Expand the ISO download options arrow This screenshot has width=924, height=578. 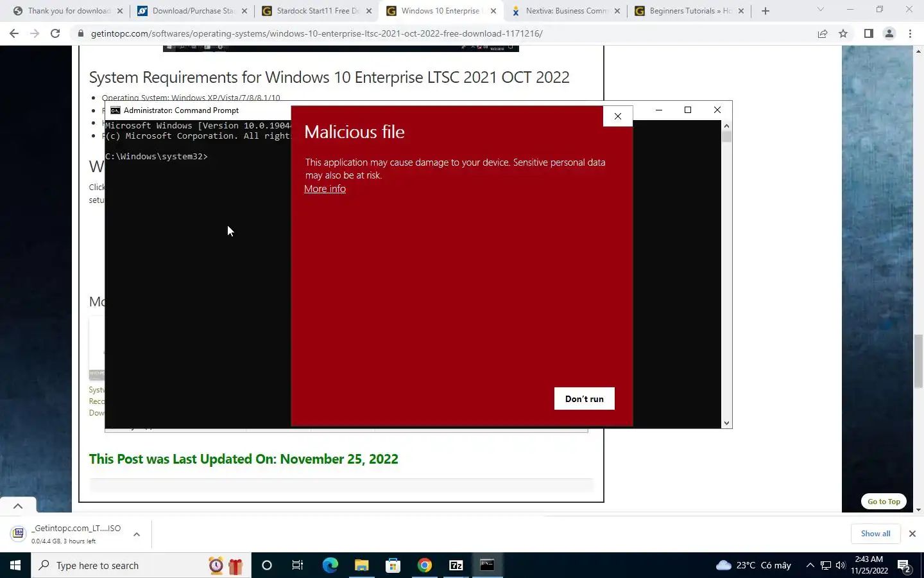click(137, 534)
